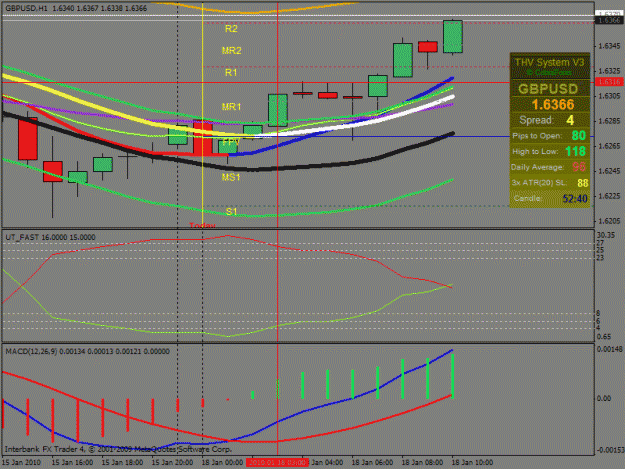This screenshot has width=625, height=469.
Task: Click the 18 Jan 08:00 time axis label
Action: pyautogui.click(x=422, y=463)
